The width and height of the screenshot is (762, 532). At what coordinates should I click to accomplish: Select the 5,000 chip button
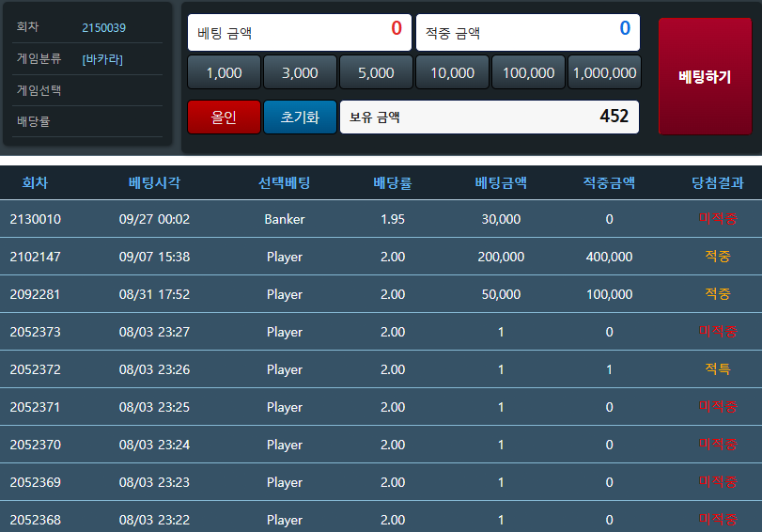pyautogui.click(x=376, y=72)
